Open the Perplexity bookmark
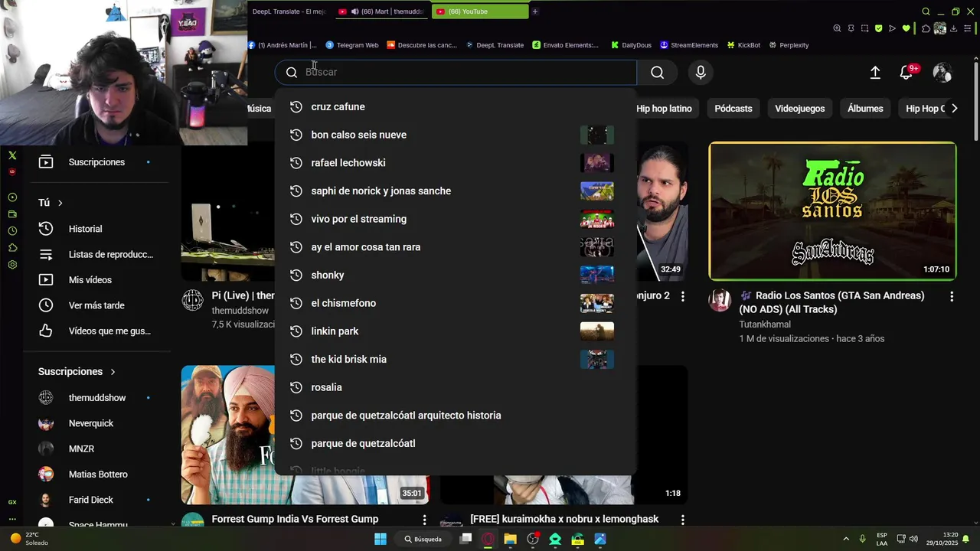Screen dimensions: 980x551 click(789, 45)
